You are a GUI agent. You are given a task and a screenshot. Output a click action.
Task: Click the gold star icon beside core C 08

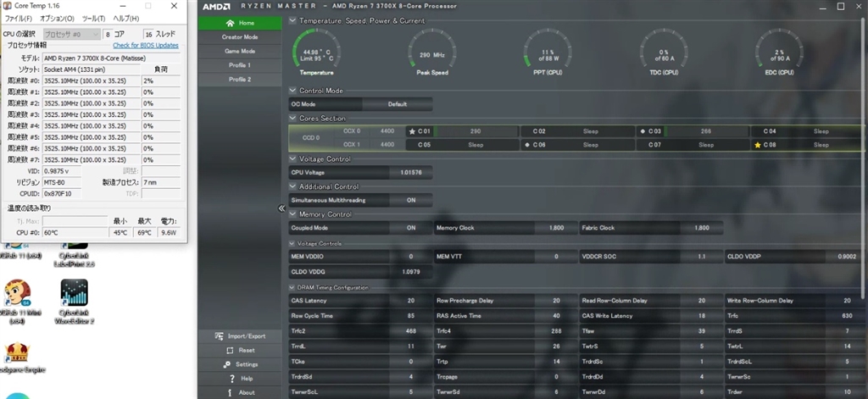pos(758,145)
